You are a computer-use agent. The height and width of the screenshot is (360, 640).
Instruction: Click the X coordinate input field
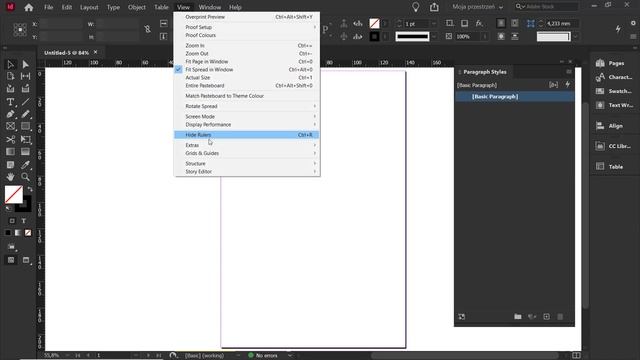[x=60, y=24]
